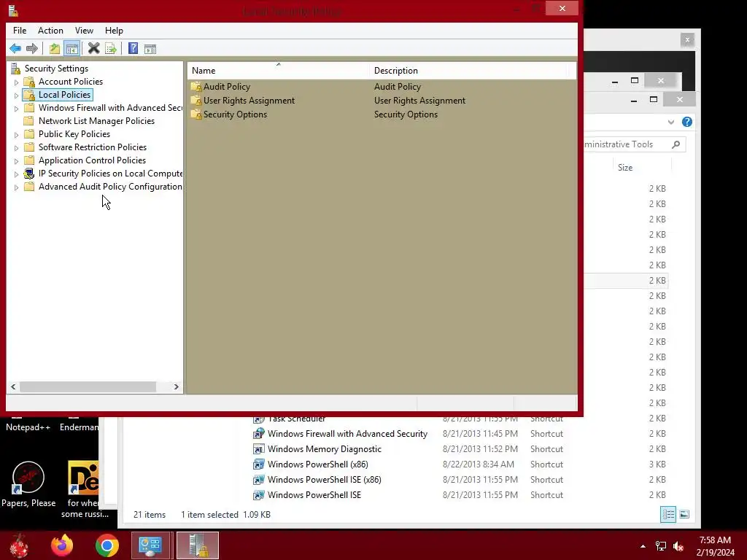The image size is (747, 560).
Task: Open Explorer Help blue question icon
Action: point(686,122)
